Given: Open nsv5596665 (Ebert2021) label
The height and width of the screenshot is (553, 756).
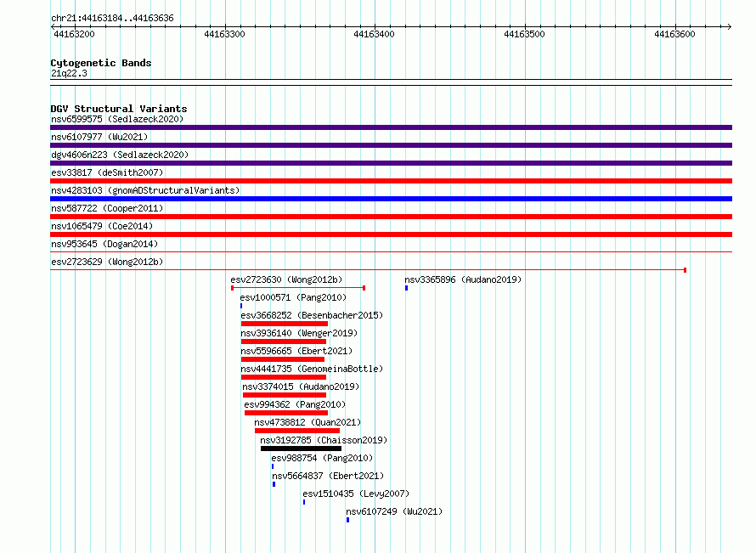Looking at the screenshot, I should (296, 351).
